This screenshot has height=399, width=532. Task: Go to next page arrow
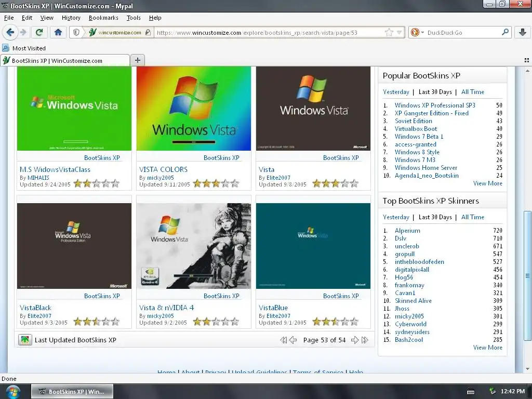pos(355,340)
